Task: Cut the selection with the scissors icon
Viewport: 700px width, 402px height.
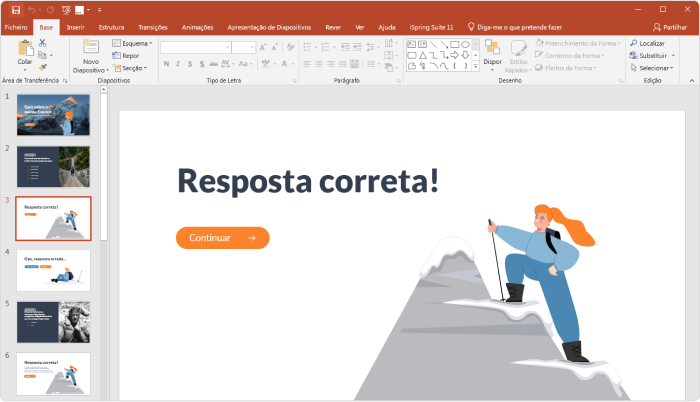Action: coord(42,43)
